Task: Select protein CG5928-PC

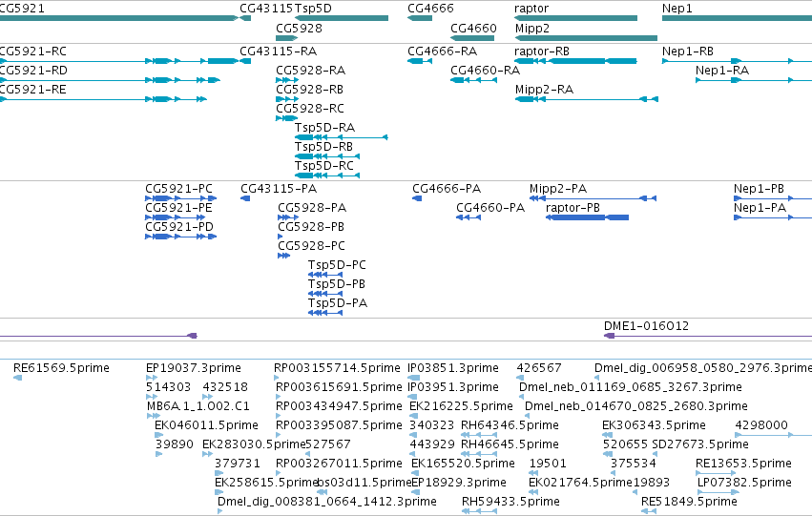Action: (x=283, y=256)
